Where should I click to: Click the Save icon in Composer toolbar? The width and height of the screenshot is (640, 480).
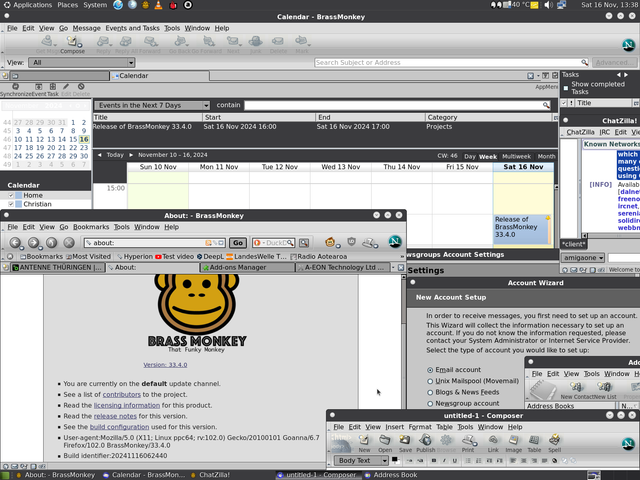click(x=405, y=440)
